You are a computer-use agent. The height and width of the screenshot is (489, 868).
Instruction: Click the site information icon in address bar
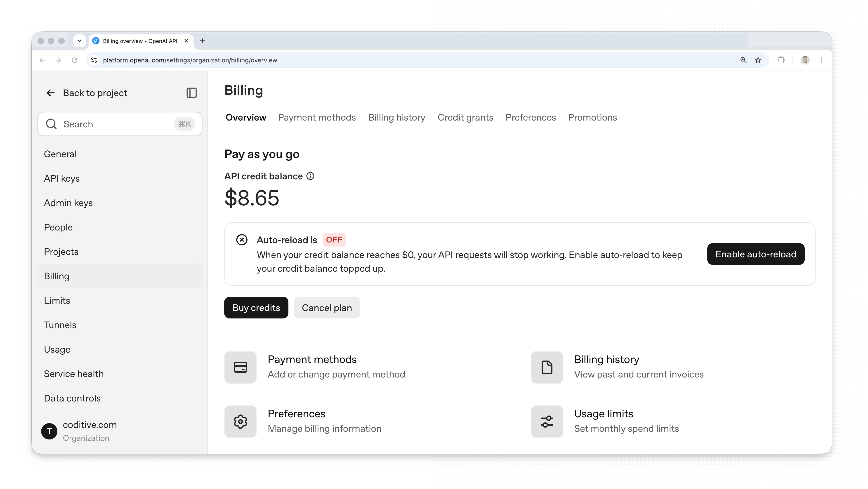(94, 60)
